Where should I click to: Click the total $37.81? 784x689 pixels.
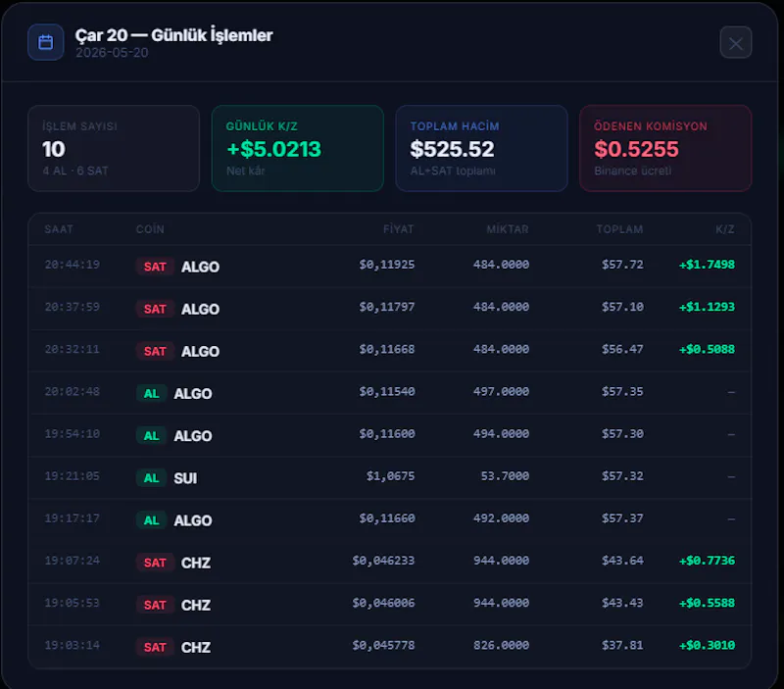click(622, 645)
